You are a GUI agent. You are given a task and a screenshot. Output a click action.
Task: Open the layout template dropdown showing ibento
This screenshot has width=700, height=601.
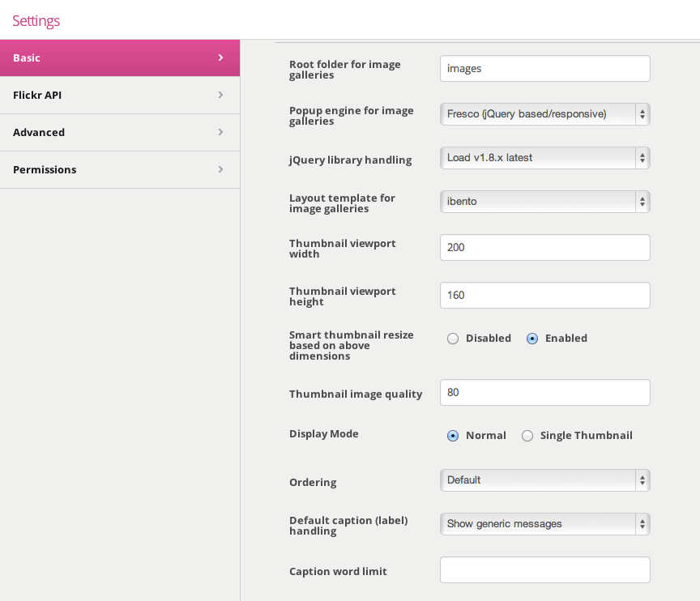coord(545,202)
